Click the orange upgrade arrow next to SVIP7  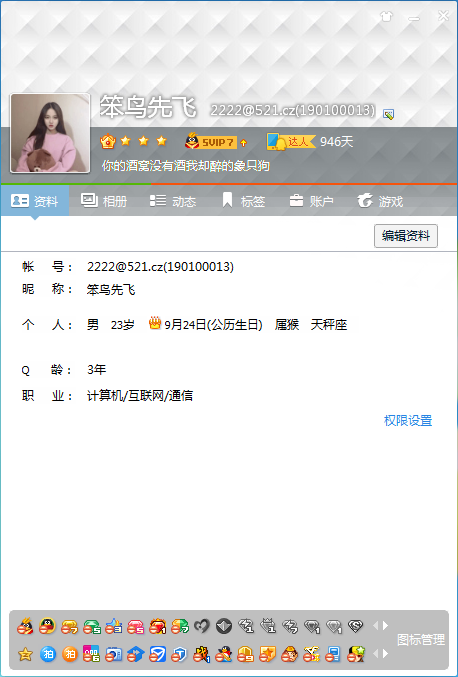[x=243, y=142]
